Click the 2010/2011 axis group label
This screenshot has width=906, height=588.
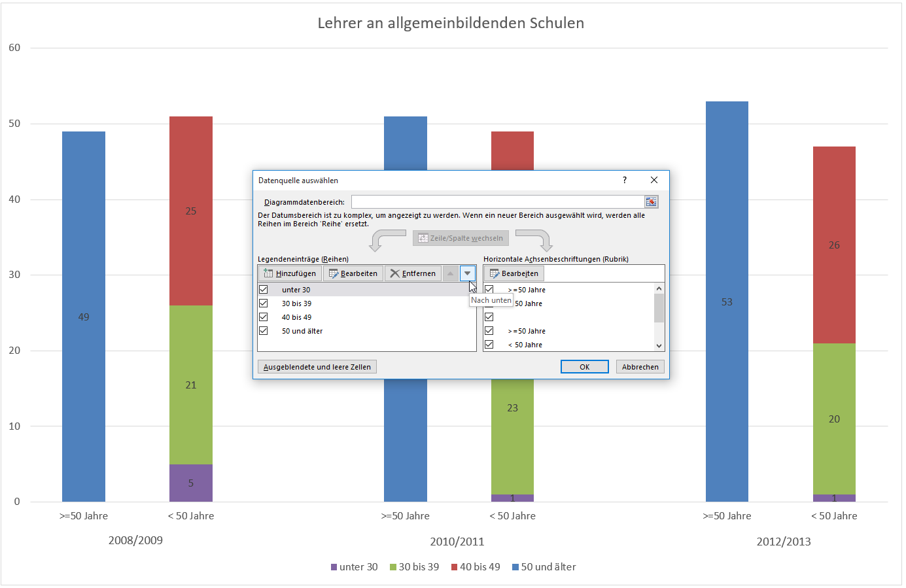(x=457, y=542)
